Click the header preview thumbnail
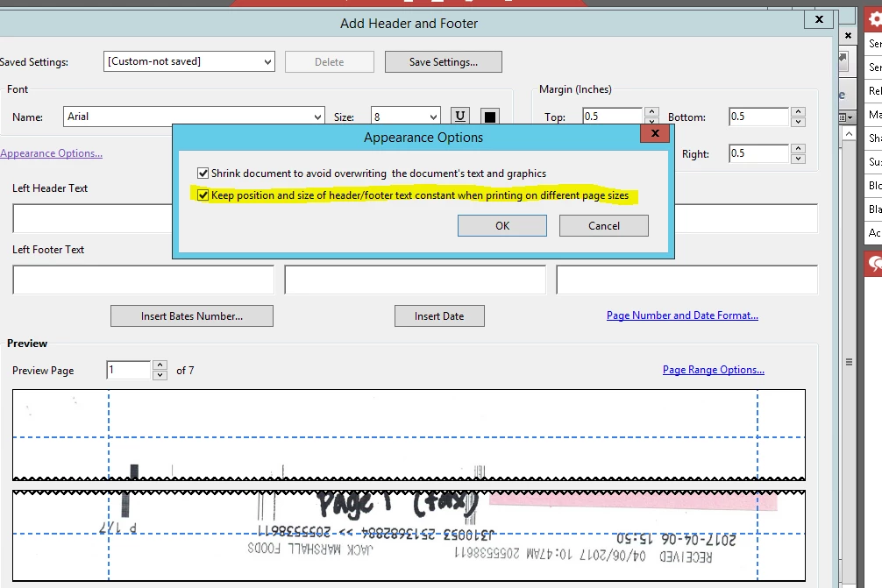882x588 pixels. click(409, 435)
